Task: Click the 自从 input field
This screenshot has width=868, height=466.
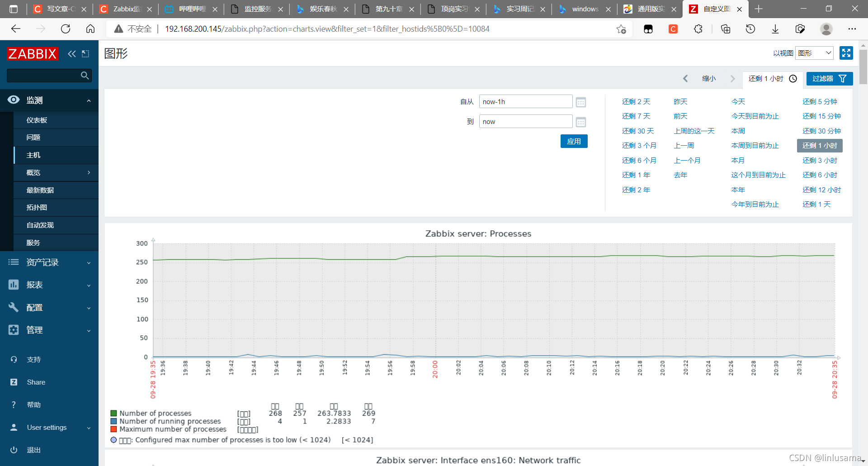Action: point(526,102)
